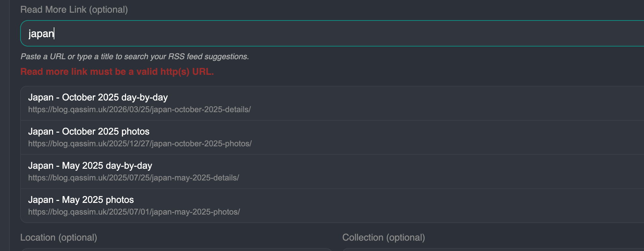Click the japan-may-2025-photos URL line
Viewport: 644px width, 251px height.
tap(134, 212)
